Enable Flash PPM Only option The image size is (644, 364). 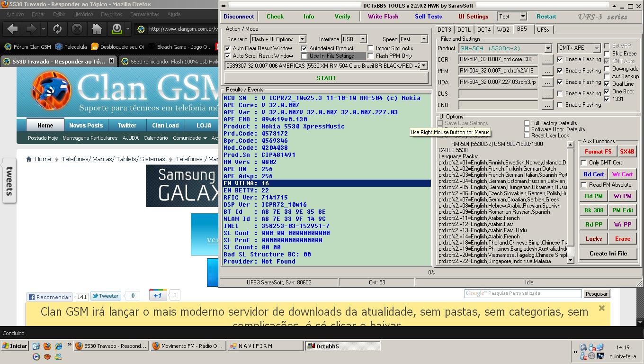(x=371, y=56)
